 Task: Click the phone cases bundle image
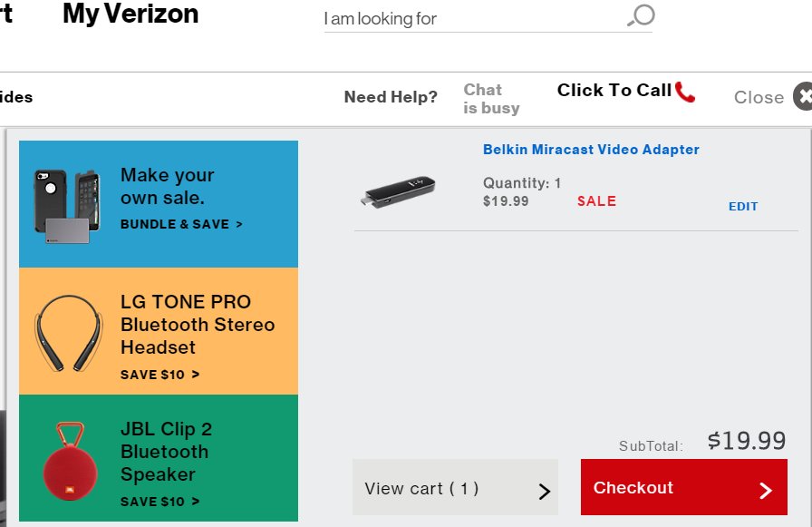click(x=66, y=206)
